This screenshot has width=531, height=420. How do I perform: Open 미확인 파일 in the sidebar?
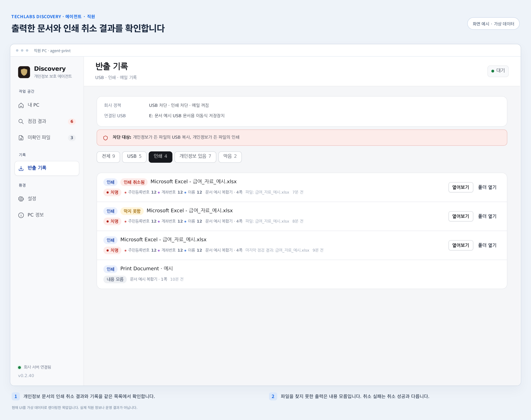coord(47,138)
